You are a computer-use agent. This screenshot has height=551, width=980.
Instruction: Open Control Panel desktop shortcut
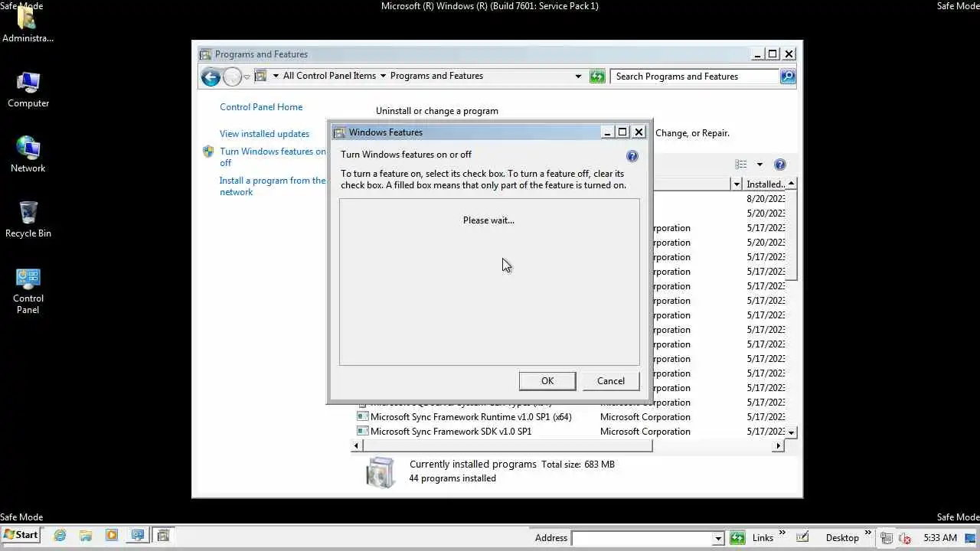(x=28, y=292)
